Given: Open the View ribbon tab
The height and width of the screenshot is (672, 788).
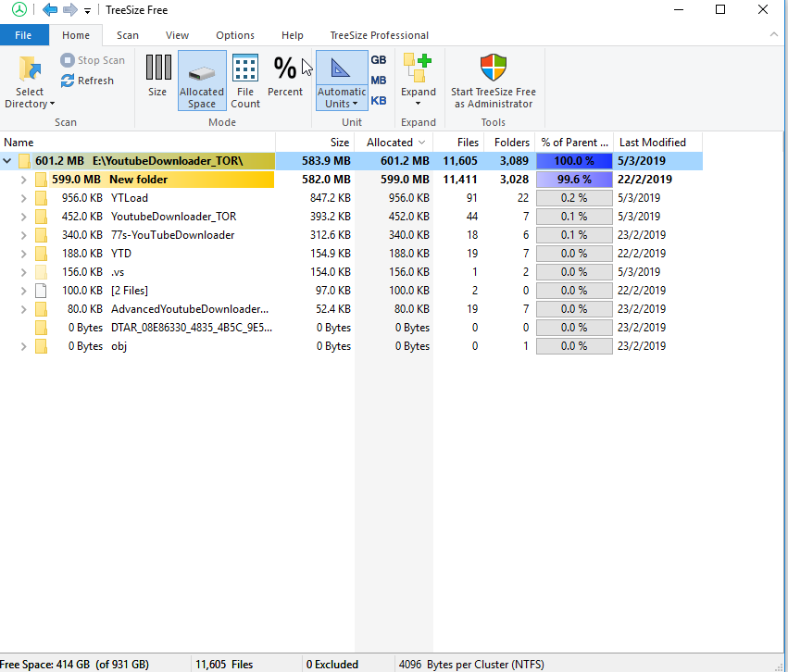Looking at the screenshot, I should click(178, 35).
